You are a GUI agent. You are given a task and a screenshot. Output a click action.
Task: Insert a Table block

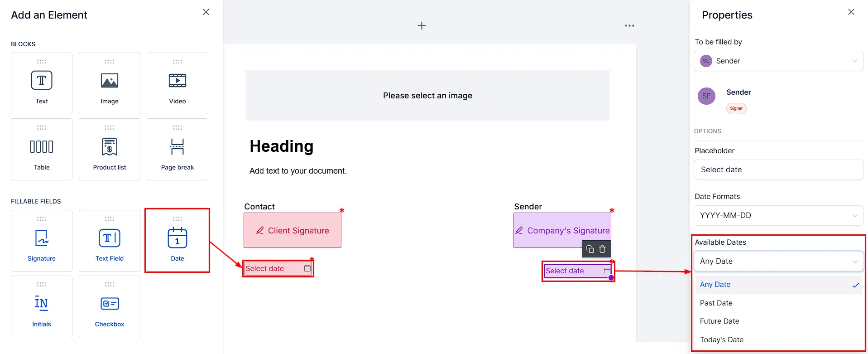[x=42, y=150]
